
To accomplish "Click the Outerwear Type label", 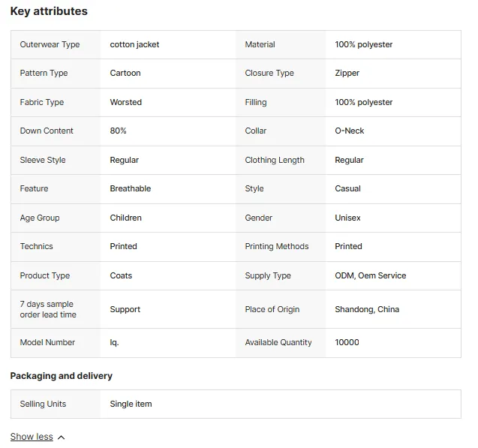I will point(50,44).
